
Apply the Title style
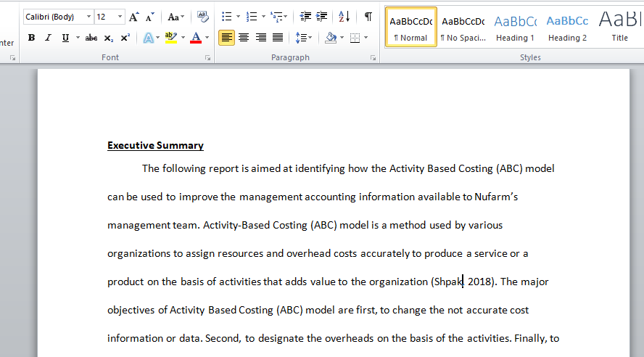point(619,27)
